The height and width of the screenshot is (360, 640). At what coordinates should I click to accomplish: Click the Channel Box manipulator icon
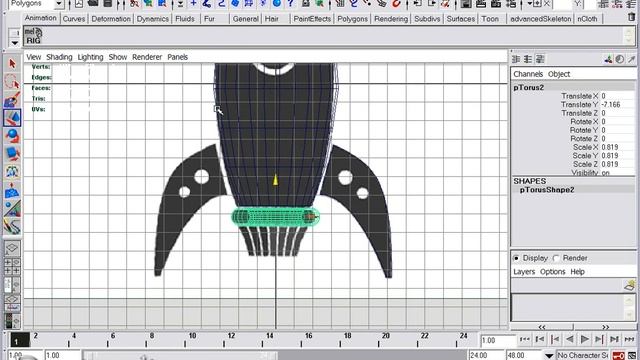[x=608, y=60]
